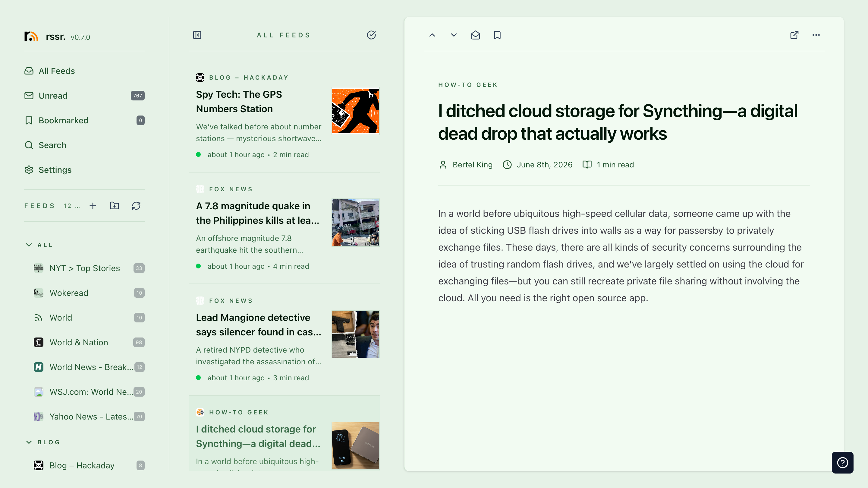Select Yahoo News - Lates... feed

(x=89, y=417)
